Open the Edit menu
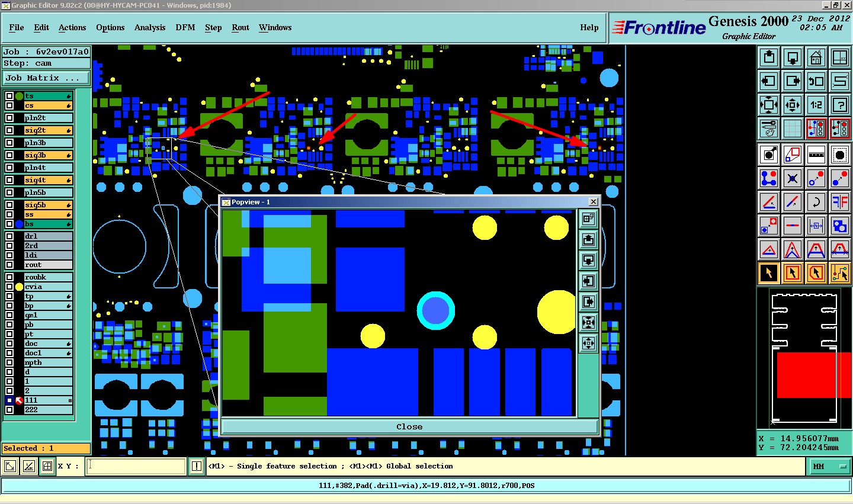Screen dimensions: 853x504 tap(41, 27)
